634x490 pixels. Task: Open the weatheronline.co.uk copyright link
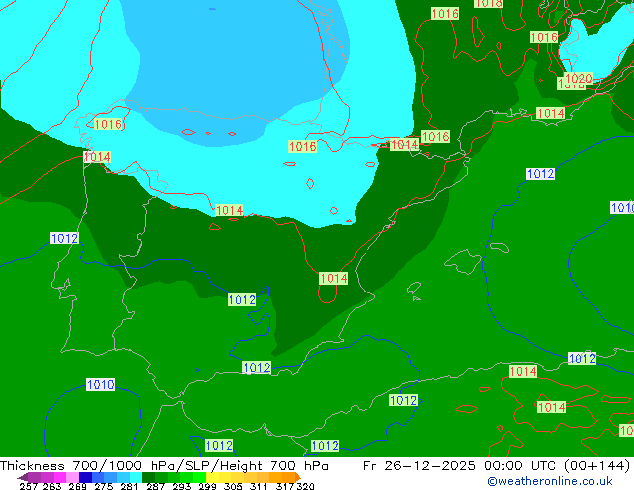549,481
